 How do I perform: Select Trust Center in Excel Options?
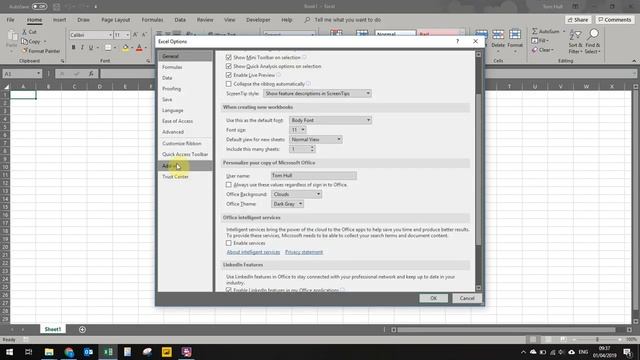click(x=185, y=177)
